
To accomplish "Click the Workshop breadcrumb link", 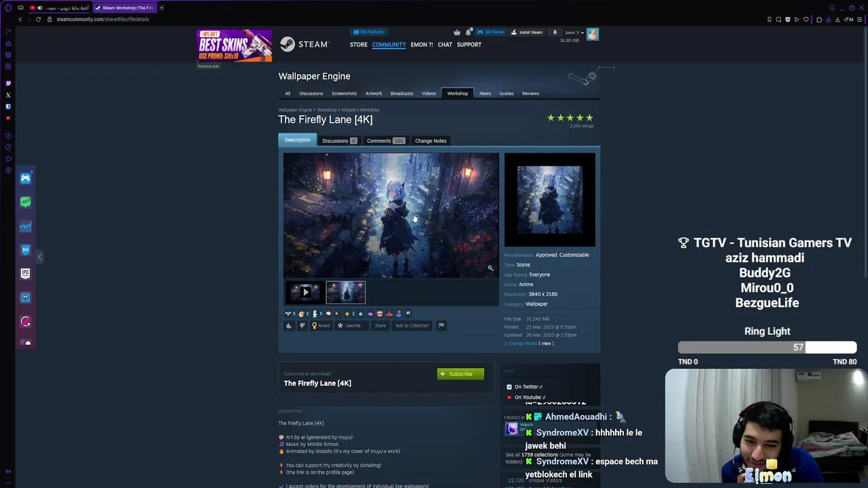I will 327,110.
